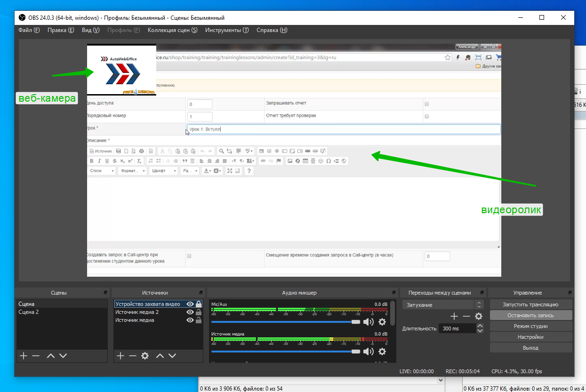Screen dimensions: 586x392
Task: Hide the Устройство захвата видео source
Action: point(190,304)
